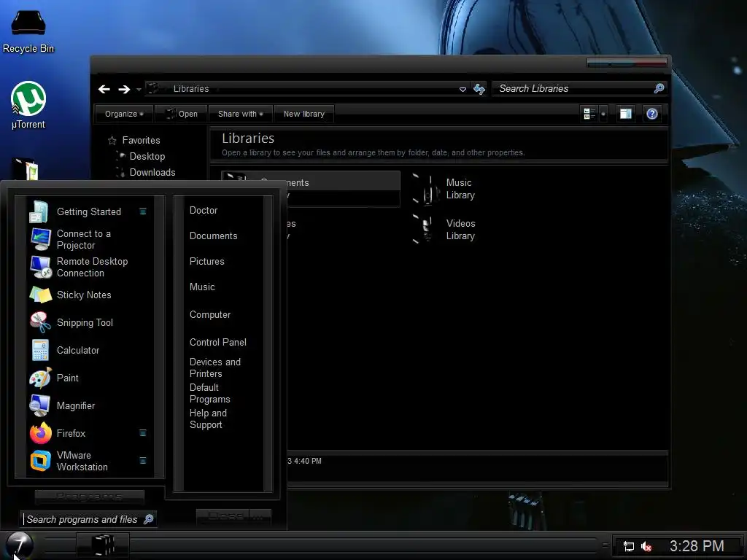This screenshot has width=747, height=560.
Task: Show All Programs list button
Action: (x=90, y=497)
